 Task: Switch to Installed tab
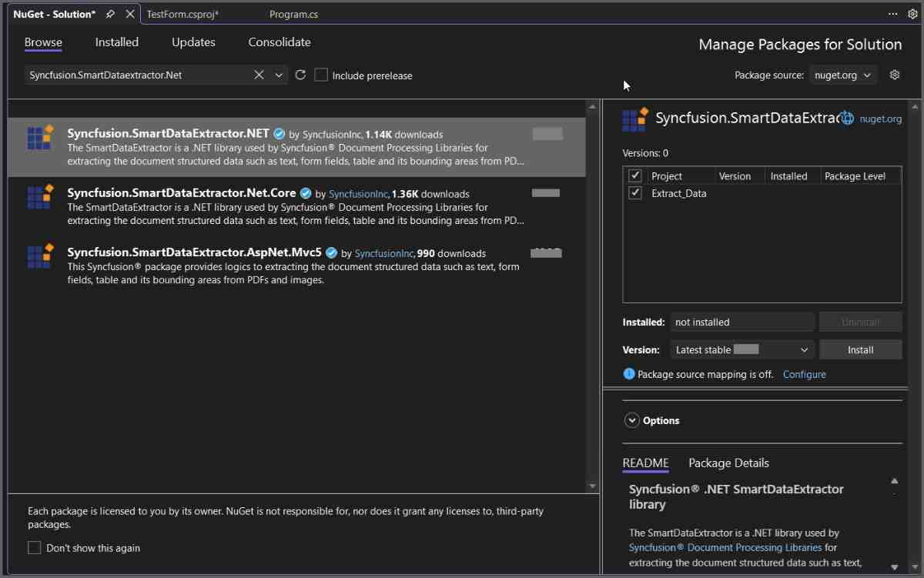coord(117,42)
